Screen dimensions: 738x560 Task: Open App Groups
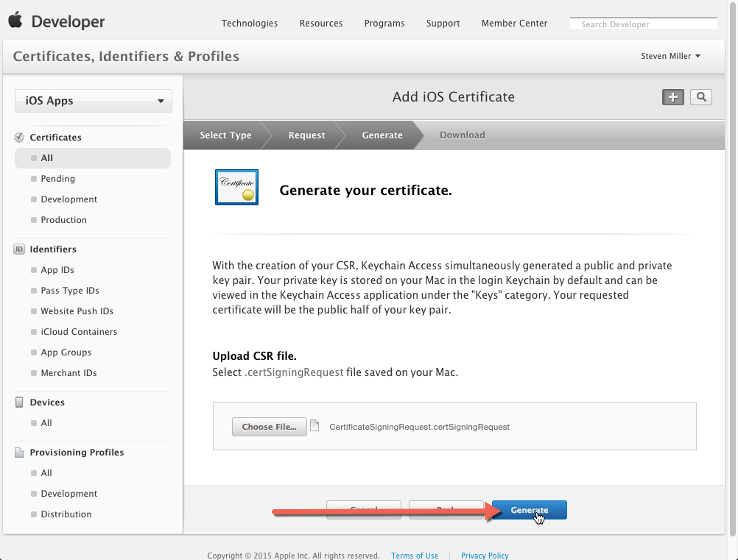[x=66, y=352]
